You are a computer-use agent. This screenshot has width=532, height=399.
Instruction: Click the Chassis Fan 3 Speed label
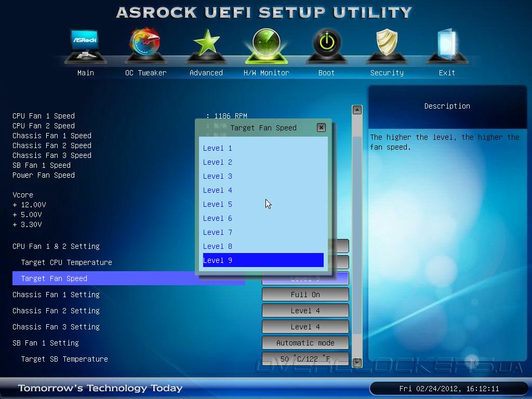(x=52, y=155)
